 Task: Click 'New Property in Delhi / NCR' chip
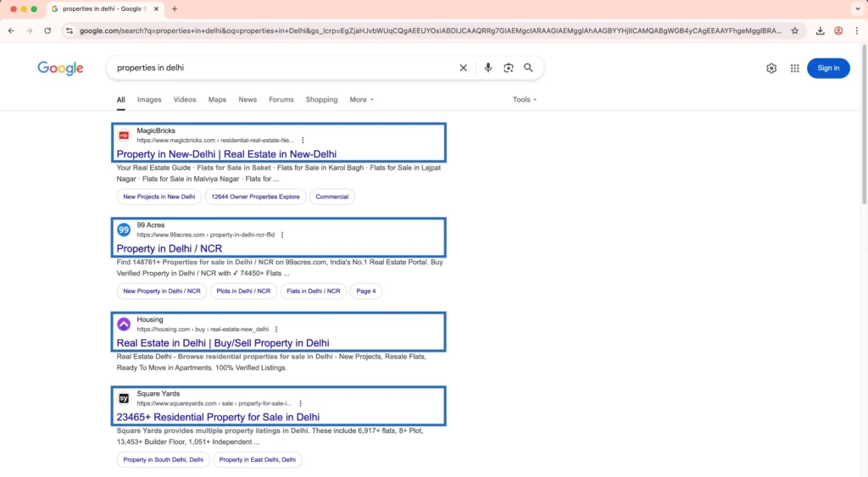point(162,291)
